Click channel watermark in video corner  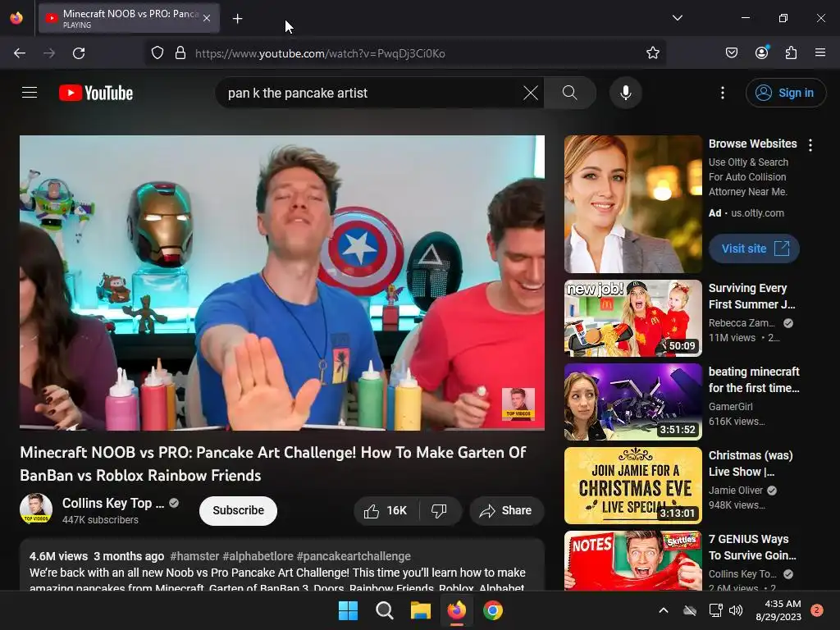point(518,404)
